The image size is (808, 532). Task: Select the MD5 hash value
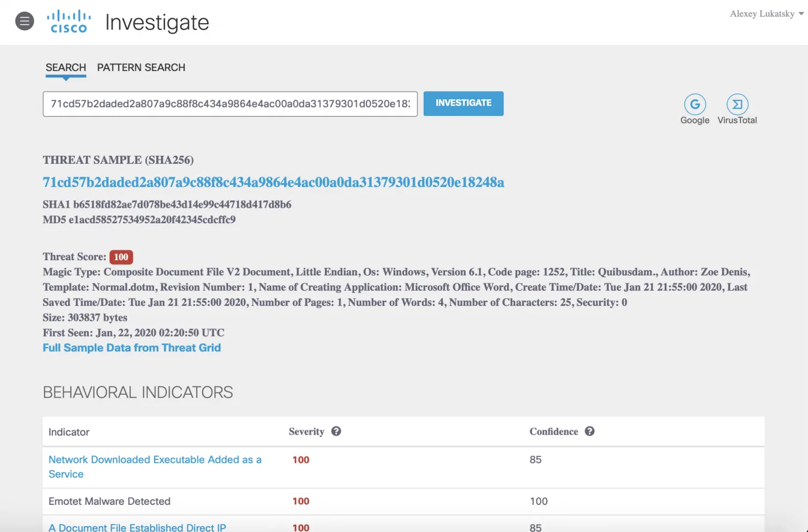[x=152, y=219]
